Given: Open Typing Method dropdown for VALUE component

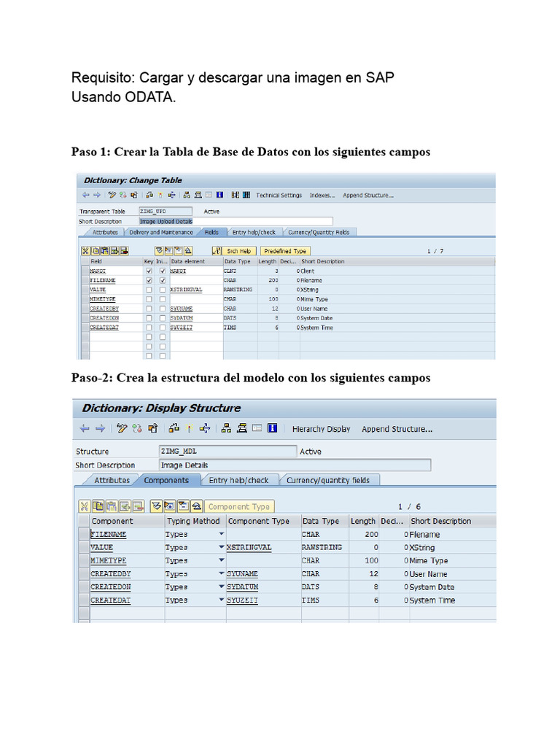Looking at the screenshot, I should (221, 547).
